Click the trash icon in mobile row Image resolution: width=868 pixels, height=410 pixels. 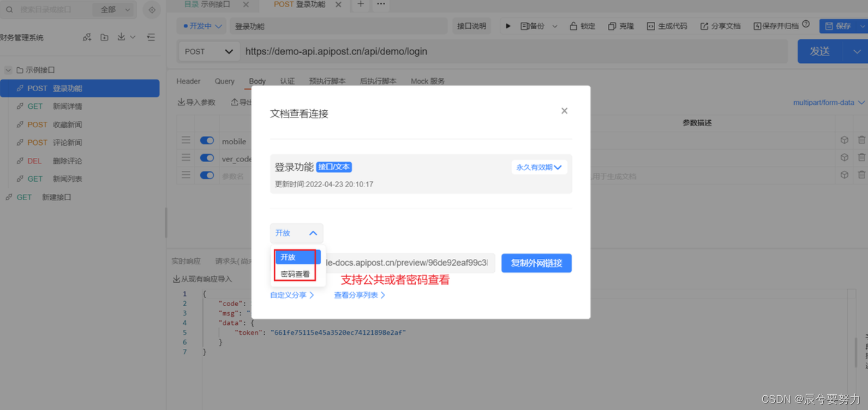tap(861, 140)
